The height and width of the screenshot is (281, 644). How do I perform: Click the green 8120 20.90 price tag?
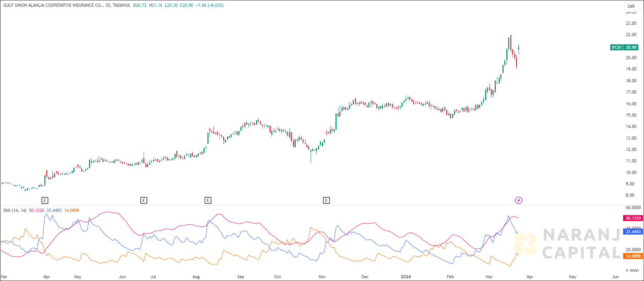tap(624, 47)
